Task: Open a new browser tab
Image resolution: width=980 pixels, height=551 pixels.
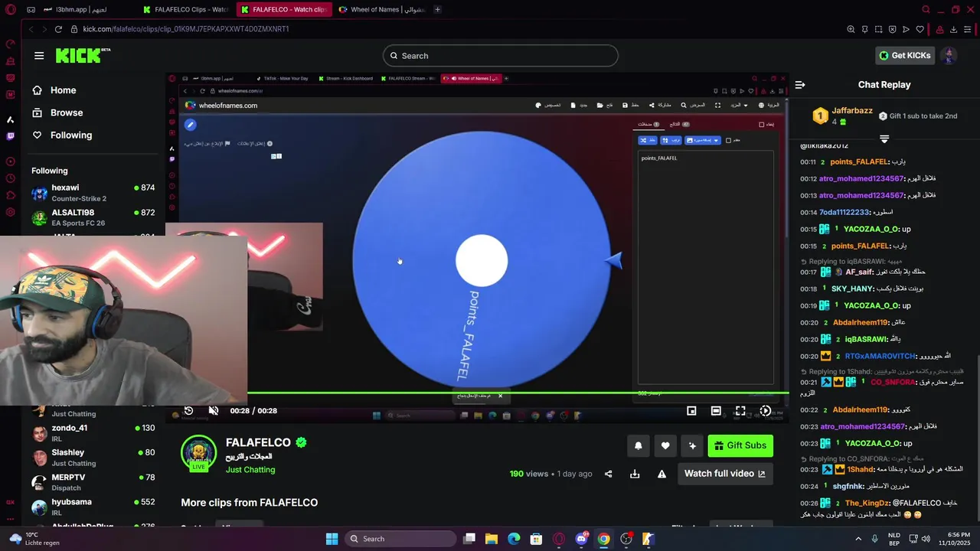Action: click(437, 10)
